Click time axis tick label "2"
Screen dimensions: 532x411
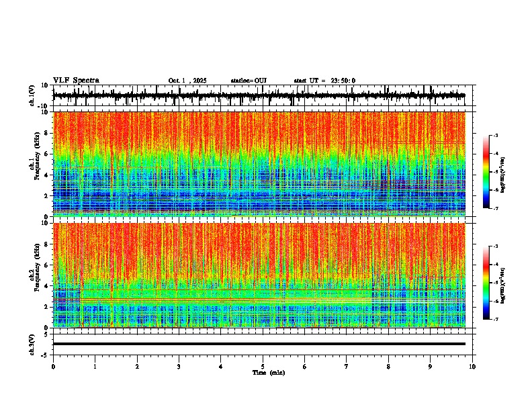pyautogui.click(x=137, y=367)
